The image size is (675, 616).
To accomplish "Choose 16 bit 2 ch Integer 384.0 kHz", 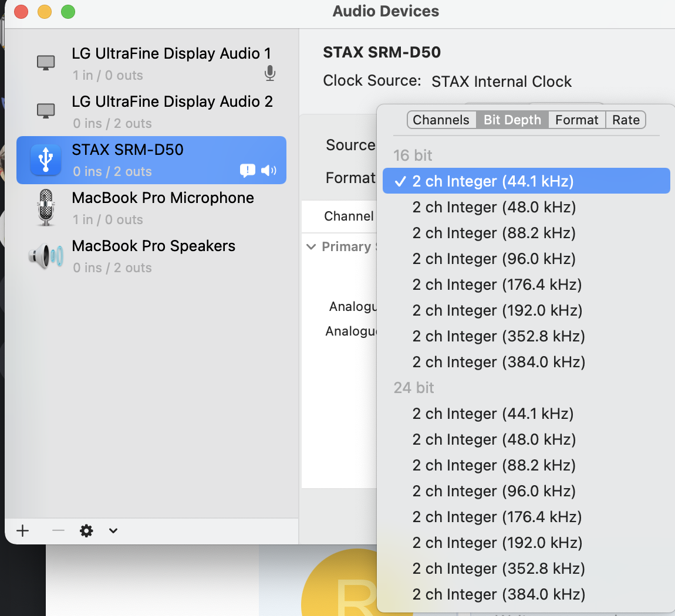I will [x=526, y=362].
